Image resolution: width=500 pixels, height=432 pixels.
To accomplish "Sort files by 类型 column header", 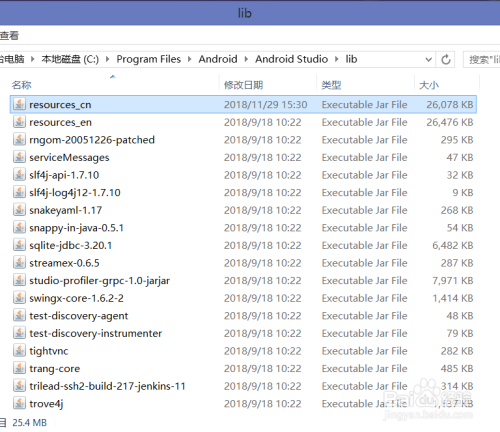I will 331,85.
